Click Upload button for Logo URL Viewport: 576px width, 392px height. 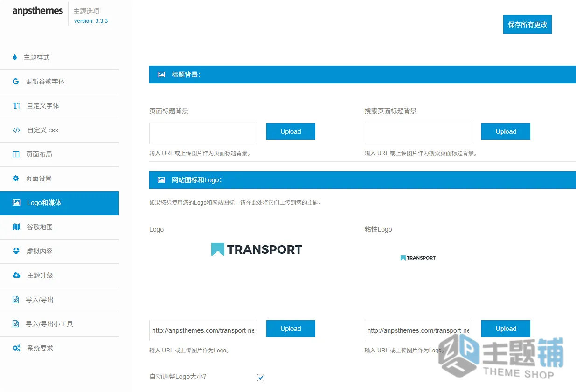point(291,329)
